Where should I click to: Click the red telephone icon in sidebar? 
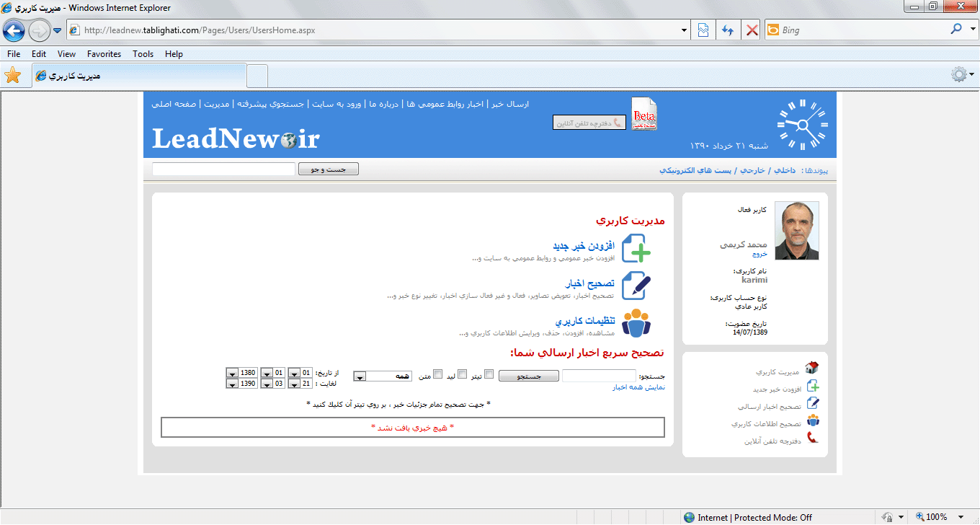point(812,438)
